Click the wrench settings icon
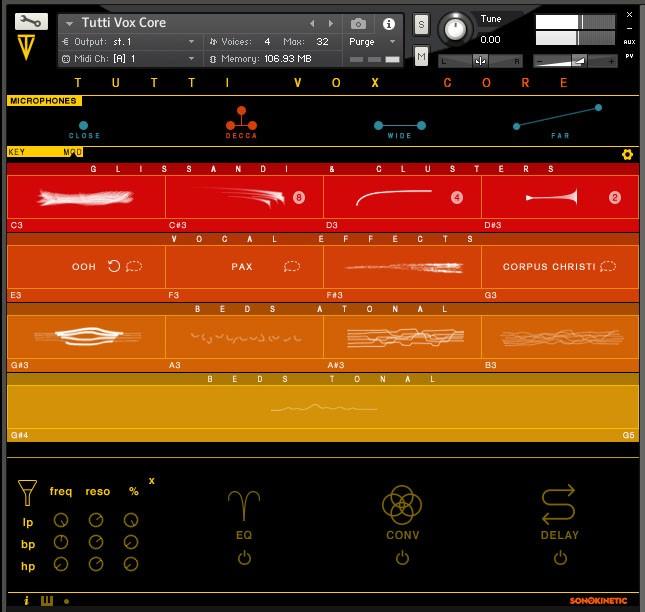The width and height of the screenshot is (645, 612). click(x=31, y=21)
